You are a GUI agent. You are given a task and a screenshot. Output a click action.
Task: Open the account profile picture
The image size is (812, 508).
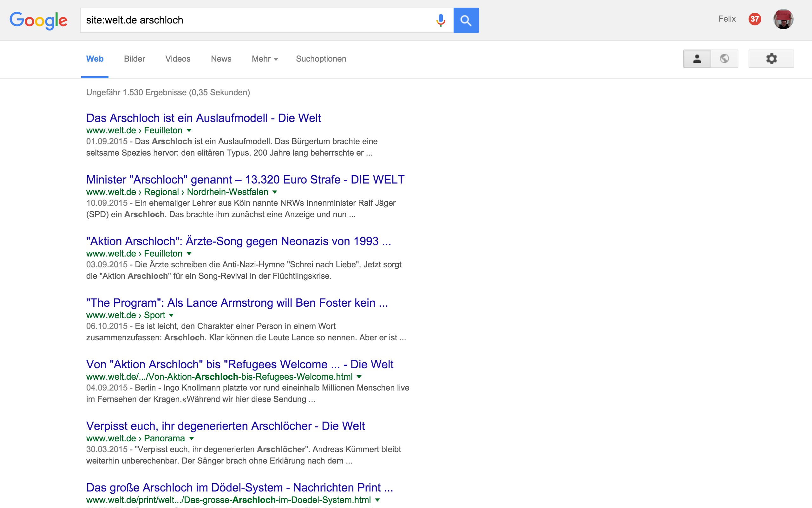tap(783, 19)
